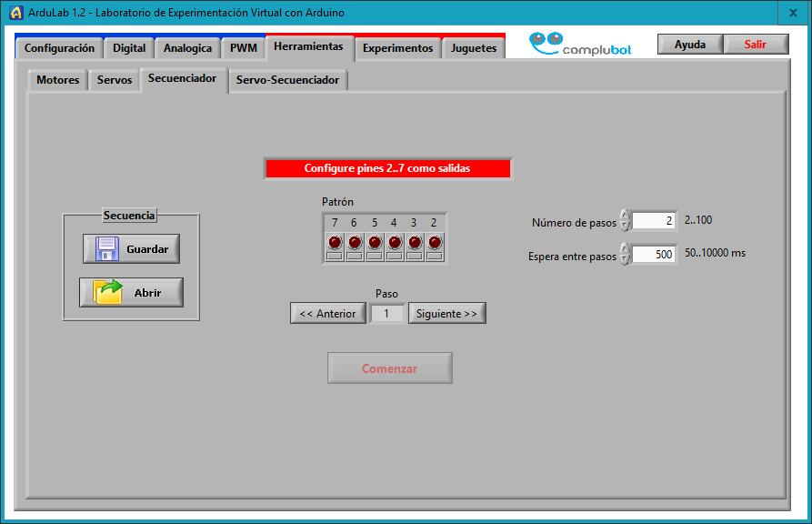Click the ArduLab app icon in title bar
This screenshot has width=812, height=524.
point(15,12)
